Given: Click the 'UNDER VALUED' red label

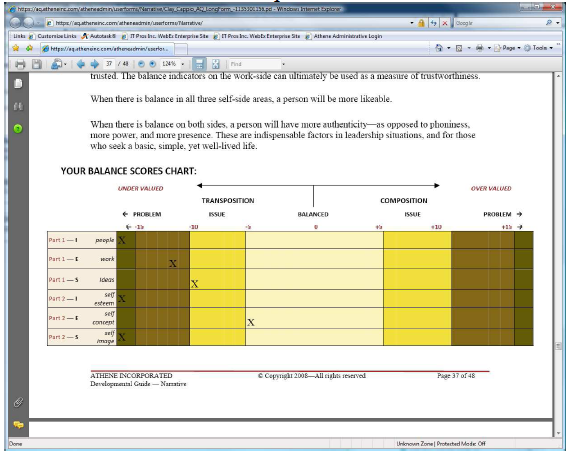Looking at the screenshot, I should click(140, 189).
